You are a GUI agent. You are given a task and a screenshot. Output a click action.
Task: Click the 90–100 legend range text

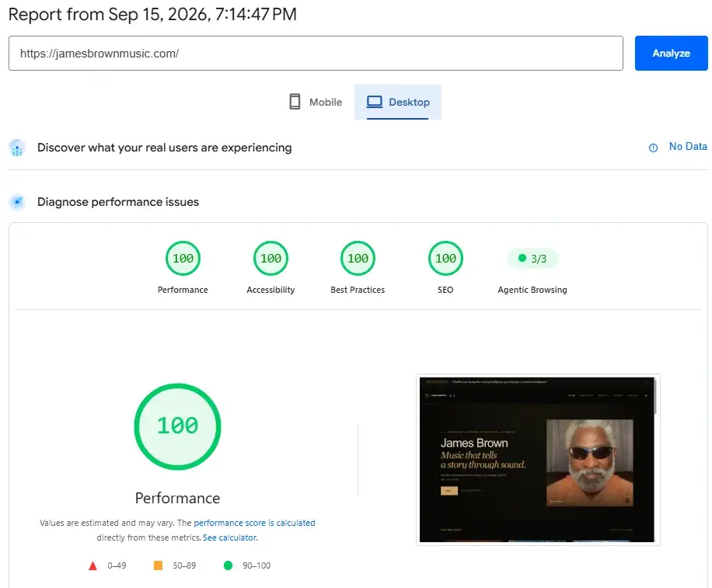pyautogui.click(x=256, y=565)
